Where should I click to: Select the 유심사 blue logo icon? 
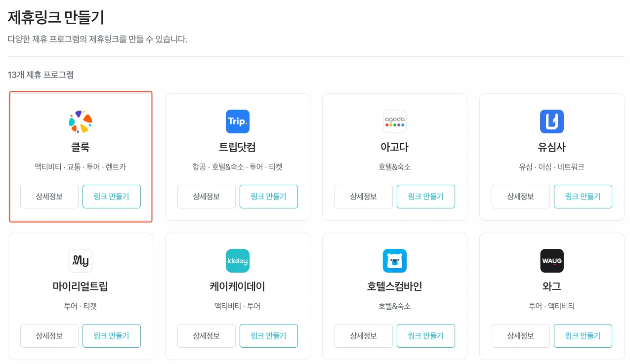(551, 121)
